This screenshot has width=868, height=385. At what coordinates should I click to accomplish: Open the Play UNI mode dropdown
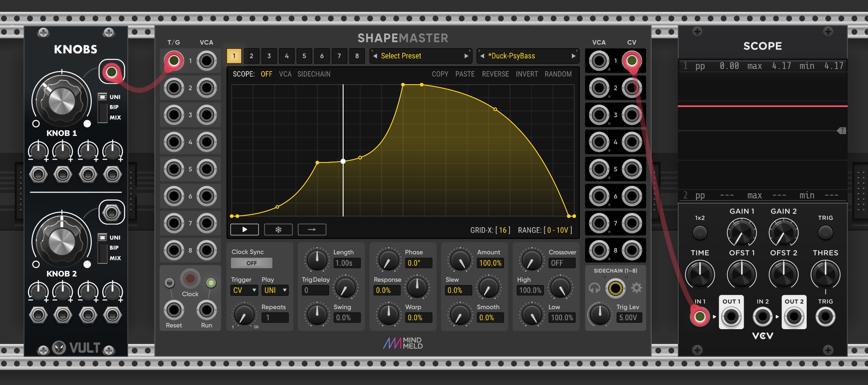[x=275, y=290]
